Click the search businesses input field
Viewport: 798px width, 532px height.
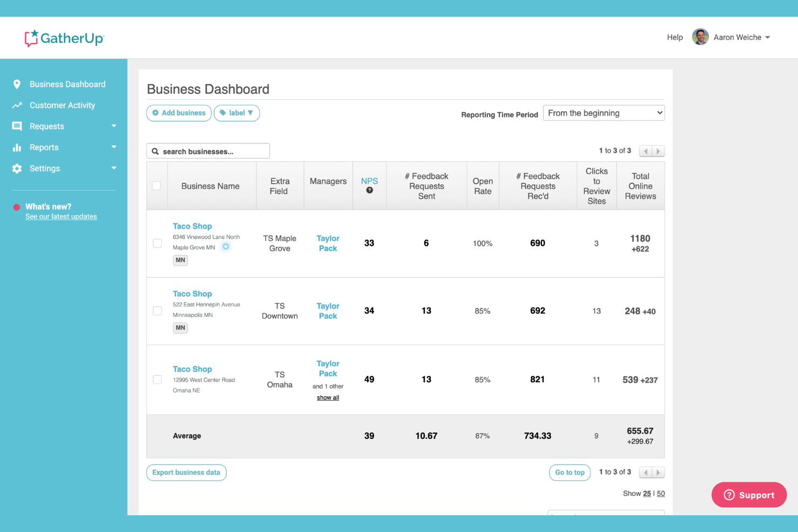pyautogui.click(x=208, y=151)
